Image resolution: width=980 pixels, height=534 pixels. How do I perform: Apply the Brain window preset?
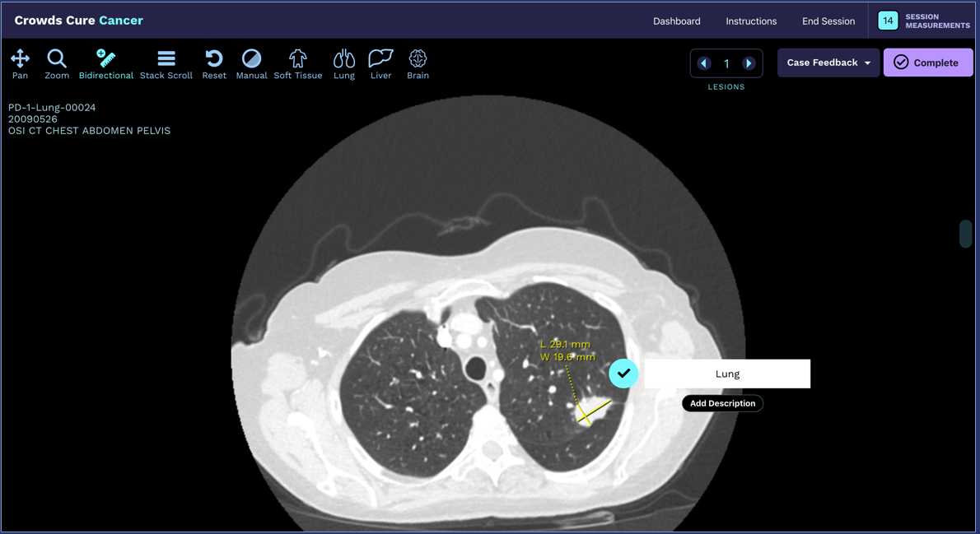(418, 64)
